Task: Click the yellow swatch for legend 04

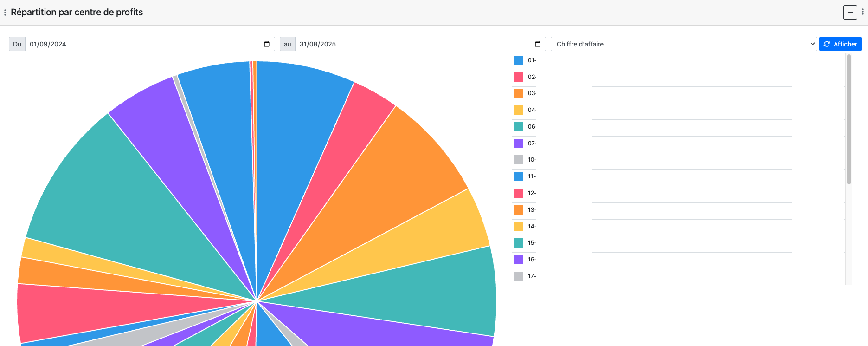Action: pos(519,110)
